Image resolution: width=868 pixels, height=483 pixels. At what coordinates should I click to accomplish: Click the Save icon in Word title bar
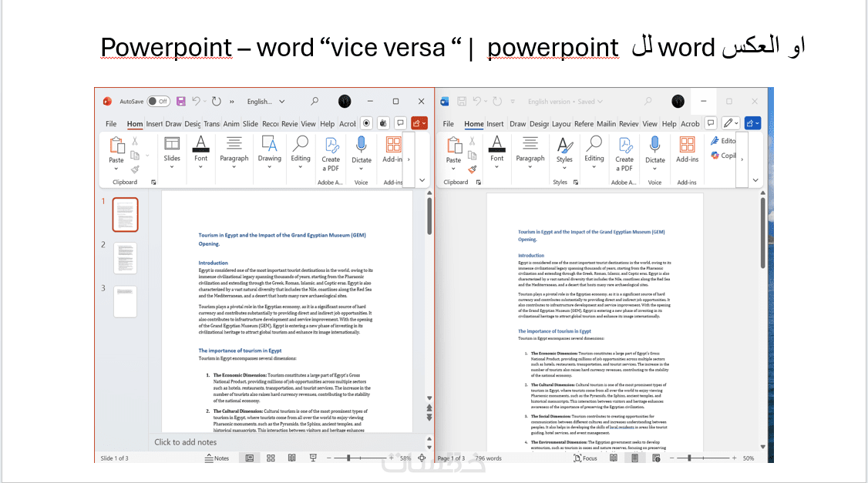pyautogui.click(x=461, y=101)
